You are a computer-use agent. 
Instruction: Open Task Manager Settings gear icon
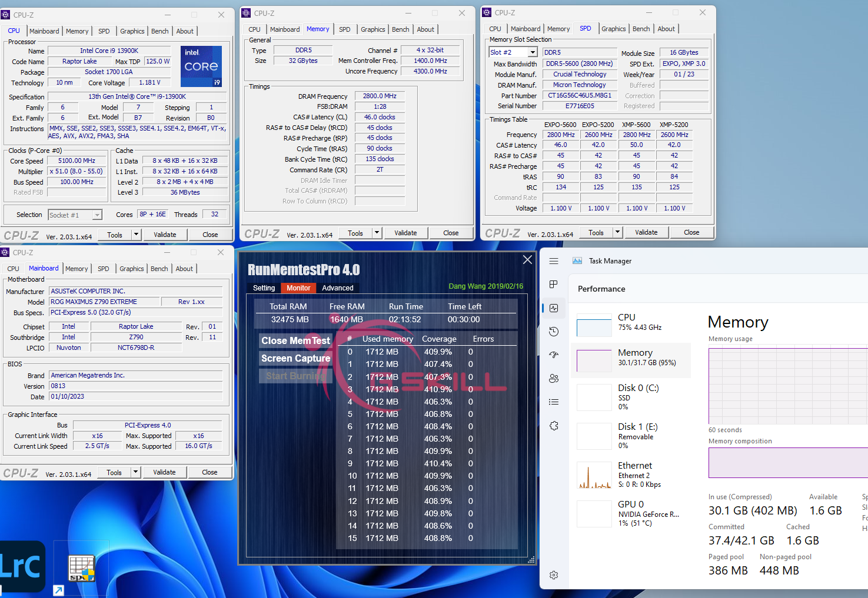(554, 575)
